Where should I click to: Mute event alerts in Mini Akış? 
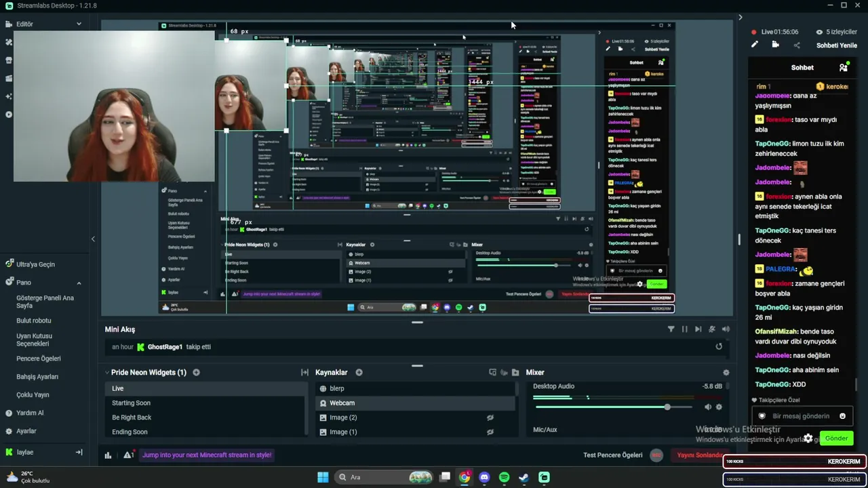tap(712, 329)
